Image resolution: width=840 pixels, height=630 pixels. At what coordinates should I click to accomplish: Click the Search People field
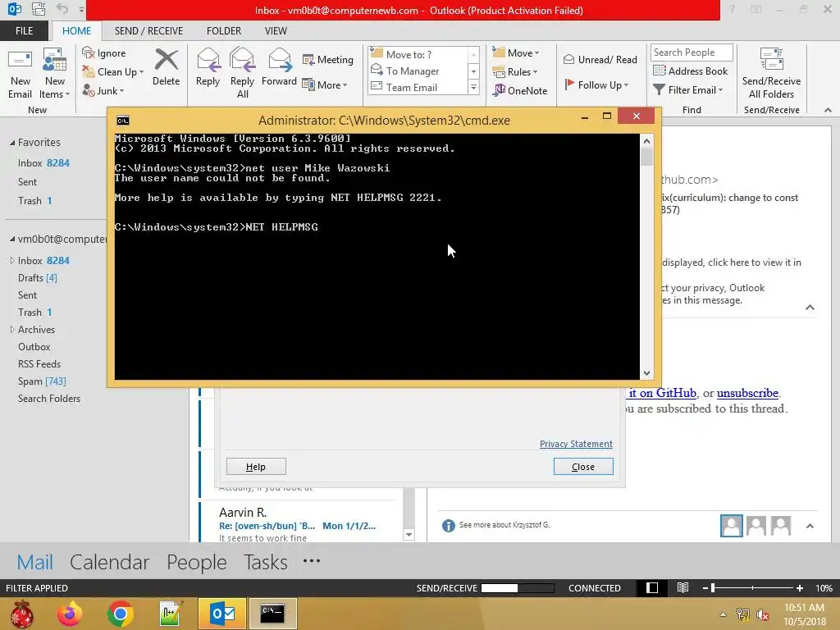pos(692,52)
